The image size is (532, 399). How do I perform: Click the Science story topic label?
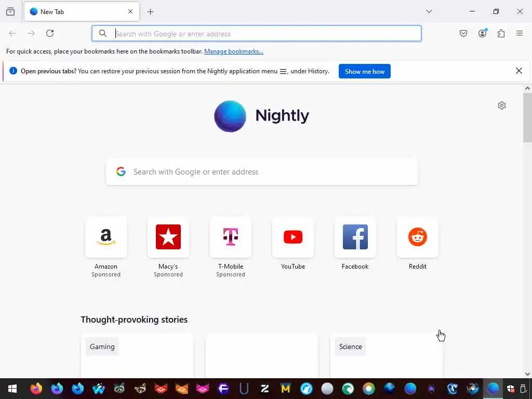(351, 347)
